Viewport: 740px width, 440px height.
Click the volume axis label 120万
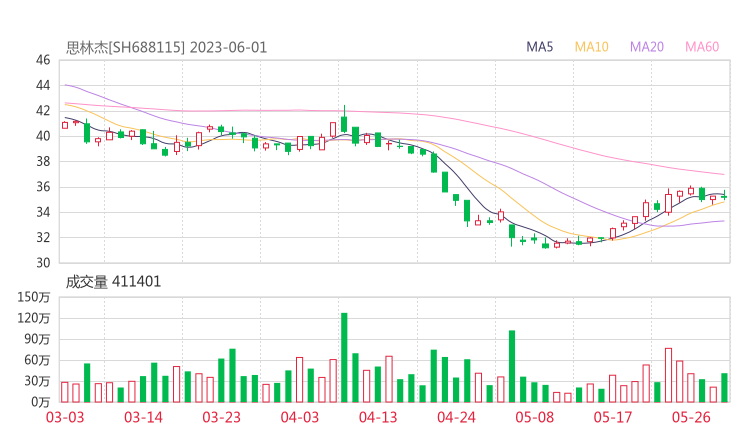pyautogui.click(x=34, y=318)
